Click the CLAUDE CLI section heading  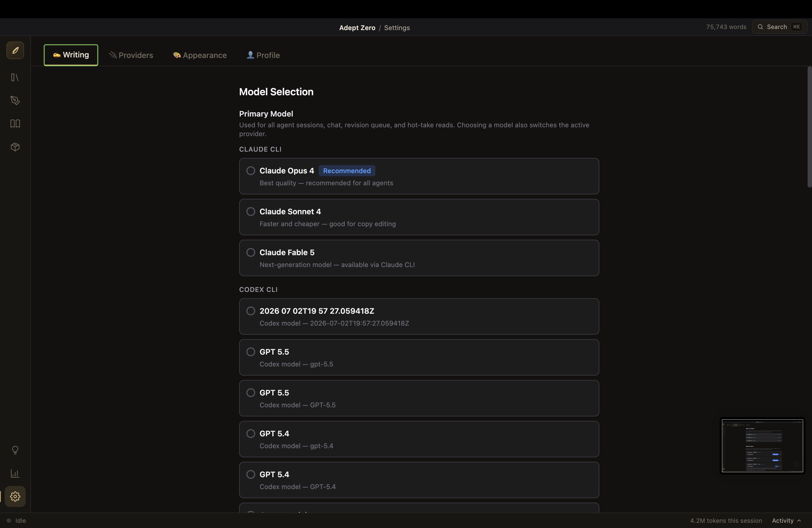coord(260,149)
